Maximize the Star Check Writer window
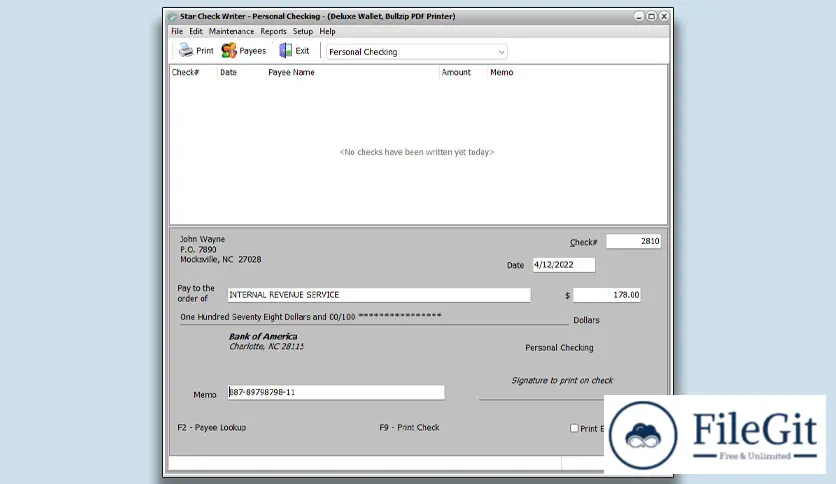The image size is (836, 484). pyautogui.click(x=652, y=17)
